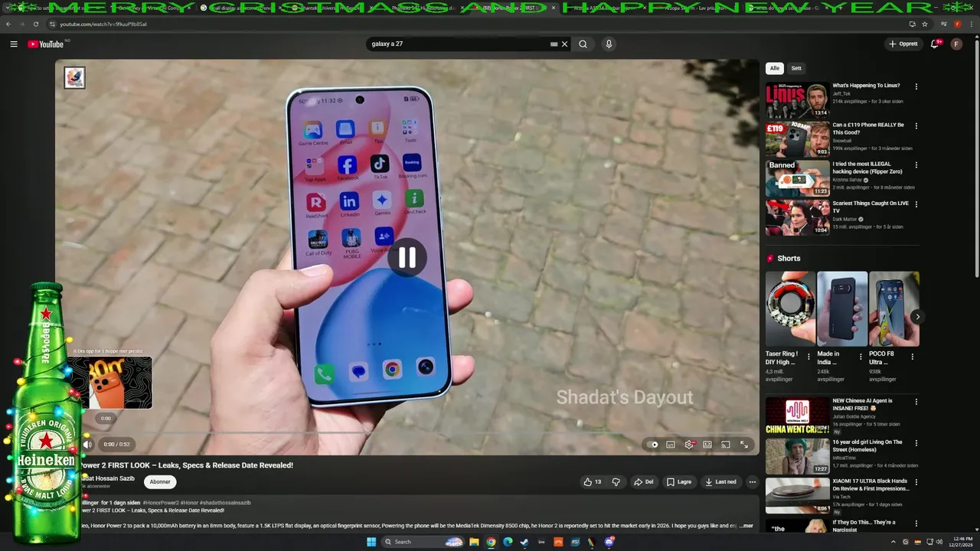Cast the video to a TV
Screen dimensions: 980x551
point(726,445)
